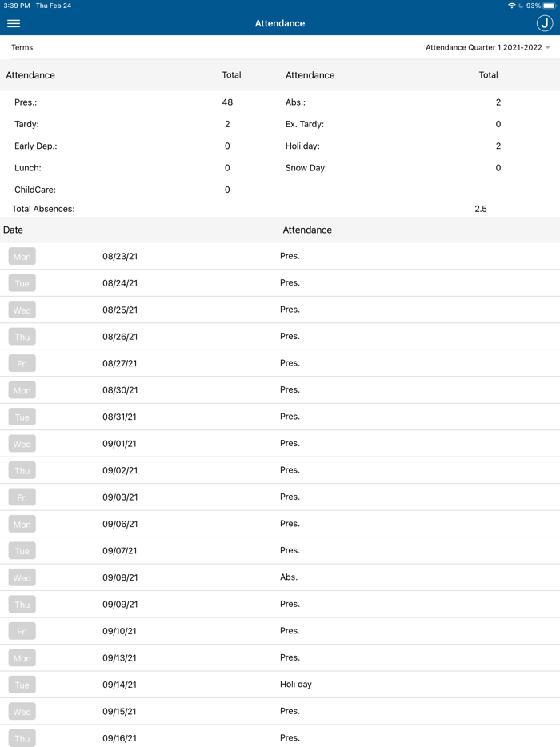Tap the Wed badge beside 09/08/21
560x747 pixels.
[x=22, y=577]
